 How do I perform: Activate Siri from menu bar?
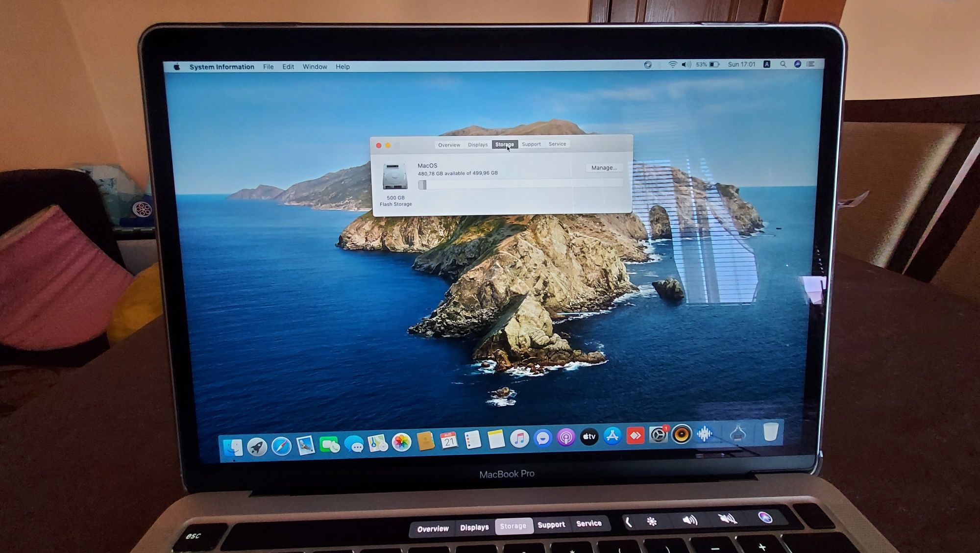click(797, 64)
